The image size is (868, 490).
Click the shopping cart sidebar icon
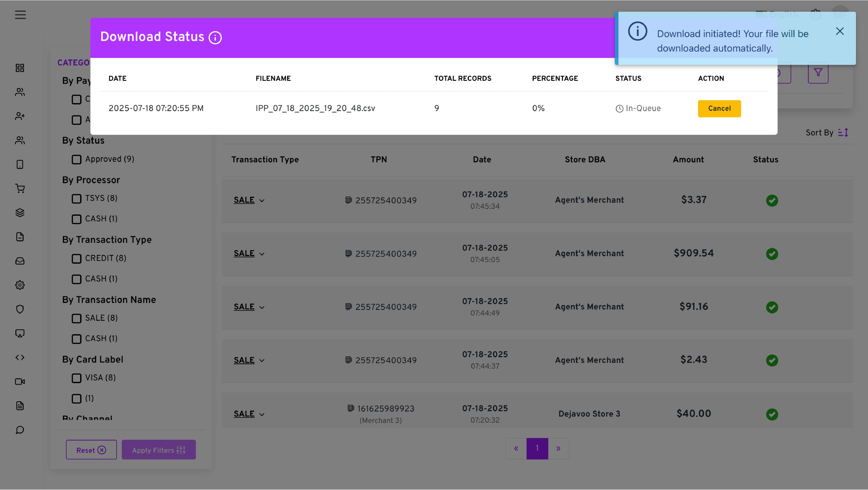click(x=20, y=188)
